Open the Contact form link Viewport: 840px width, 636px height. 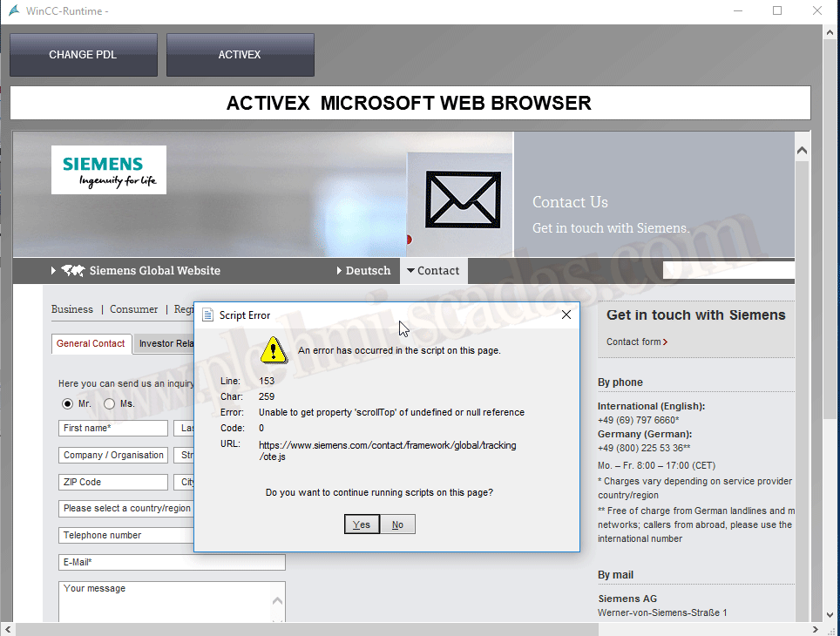[636, 342]
